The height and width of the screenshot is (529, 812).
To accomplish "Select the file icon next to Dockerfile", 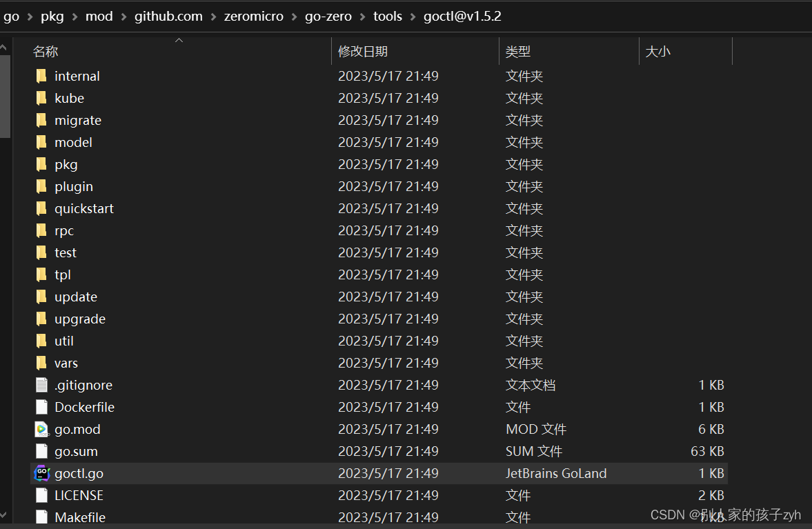I will 42,407.
